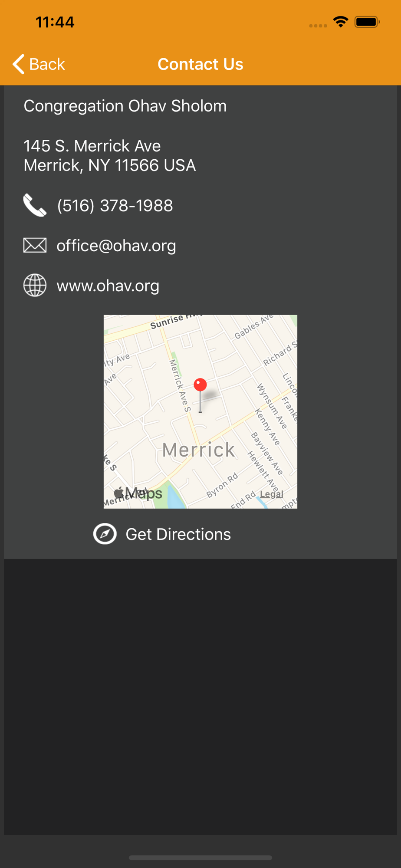
Task: Select the address 145 S. Merrick Ave
Action: 92,146
